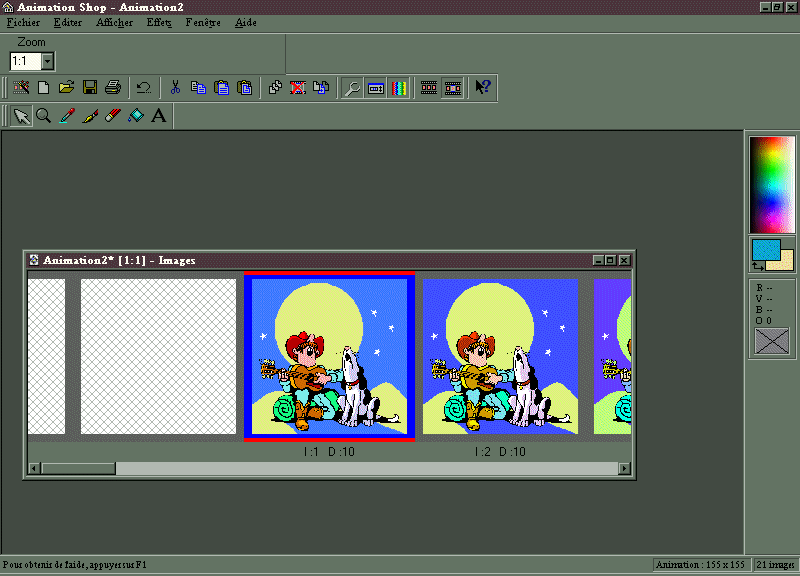Viewport: 800px width, 576px height.
Task: Activate context help with the arrow-question icon
Action: point(483,88)
